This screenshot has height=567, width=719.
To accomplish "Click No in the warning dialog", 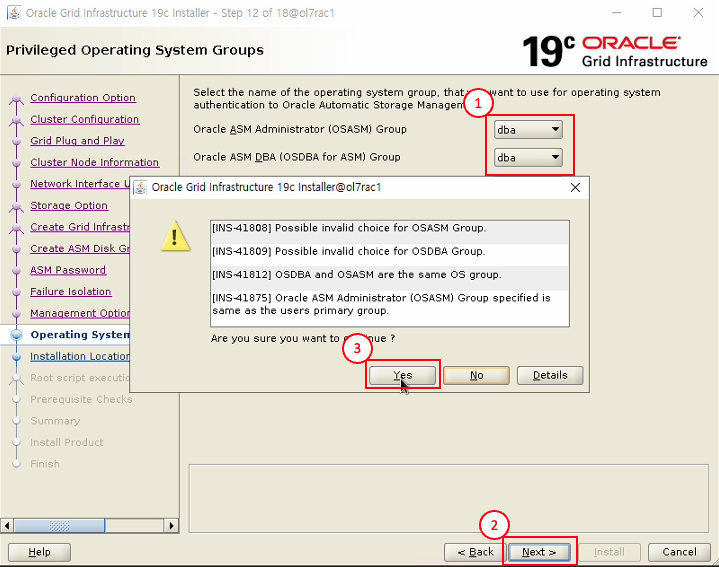I will pos(476,375).
